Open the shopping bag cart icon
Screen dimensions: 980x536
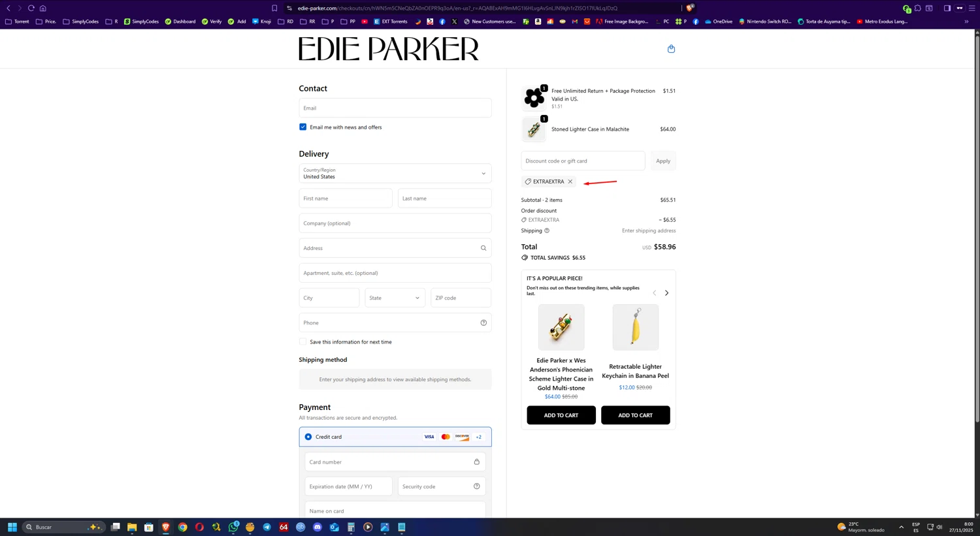[671, 49]
